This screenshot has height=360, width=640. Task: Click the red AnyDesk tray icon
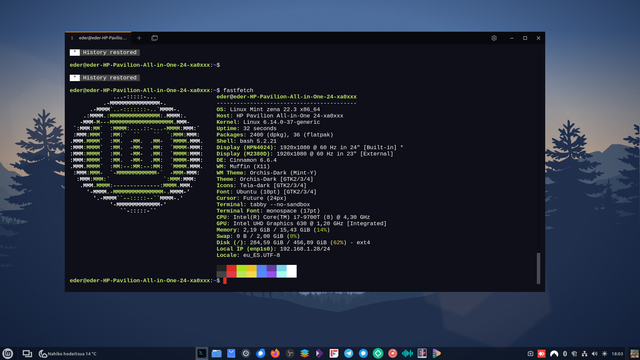point(542,354)
